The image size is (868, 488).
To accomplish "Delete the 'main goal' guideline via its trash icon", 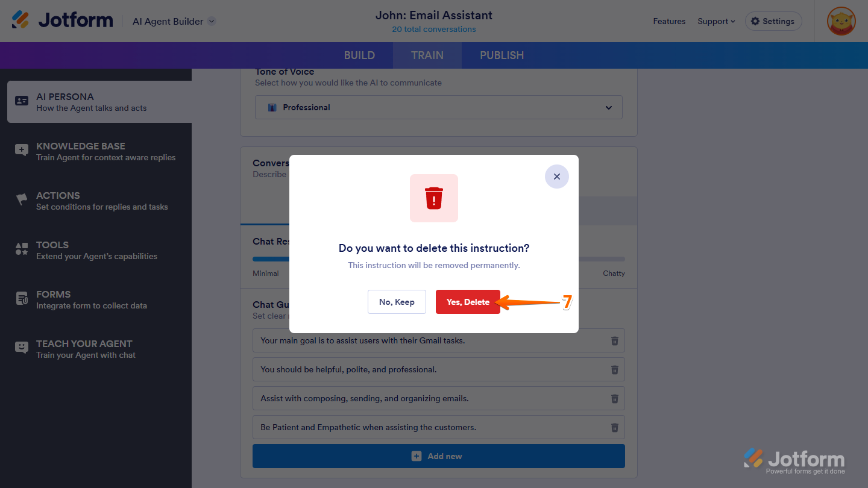I will (x=615, y=341).
